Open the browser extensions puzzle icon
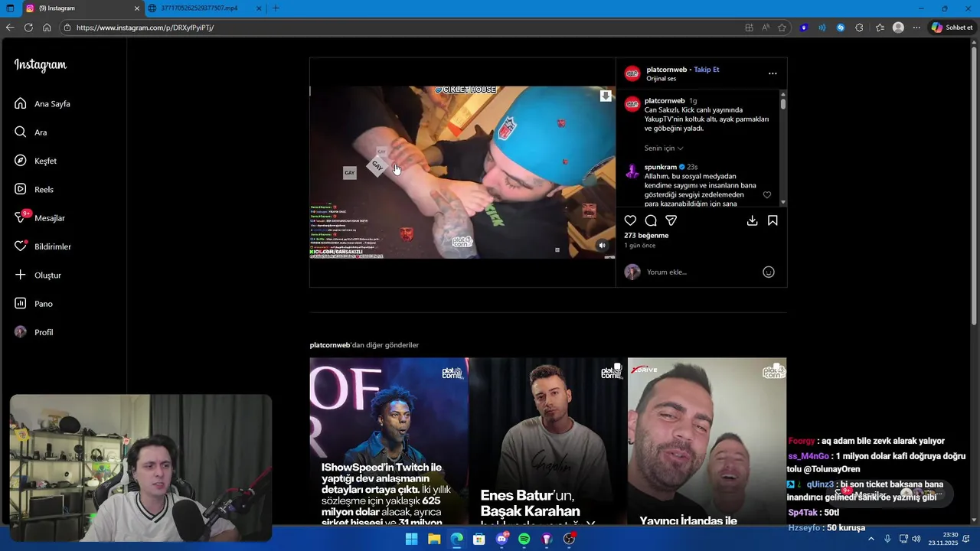The height and width of the screenshot is (551, 980). pos(859,28)
